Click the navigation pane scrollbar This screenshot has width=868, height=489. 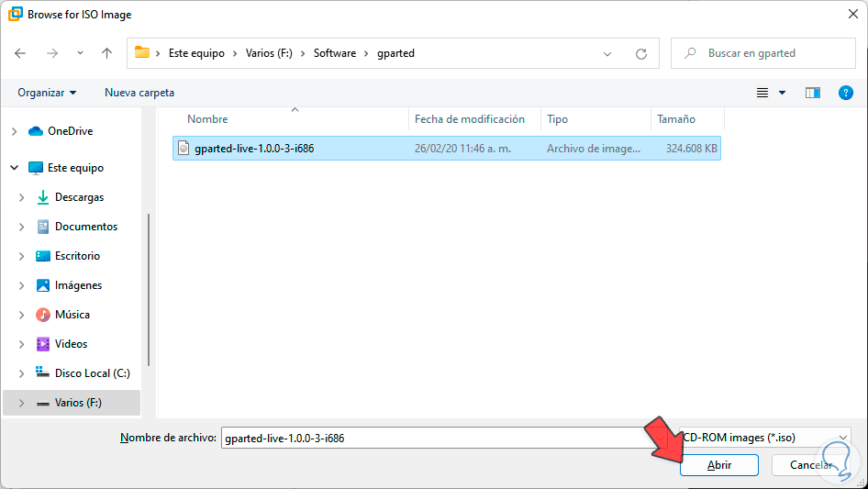point(149,290)
